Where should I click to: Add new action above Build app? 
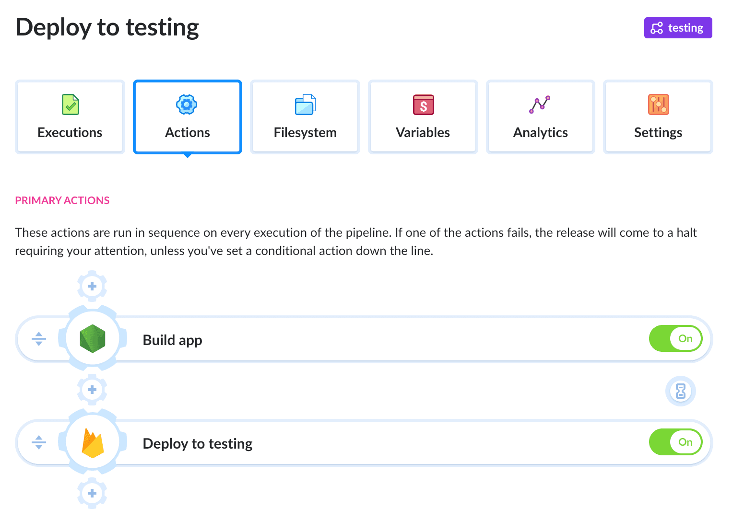[92, 286]
